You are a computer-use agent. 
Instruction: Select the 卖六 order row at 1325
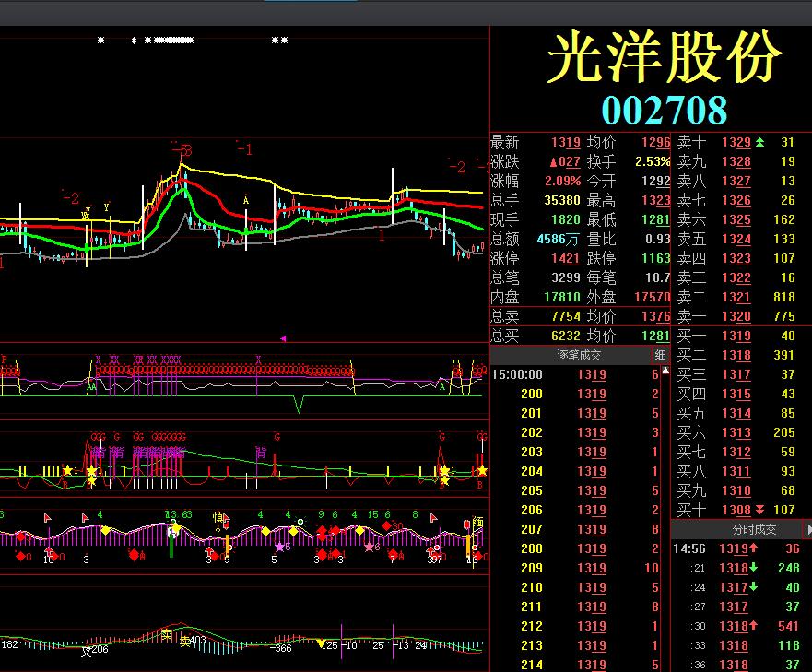coord(742,219)
